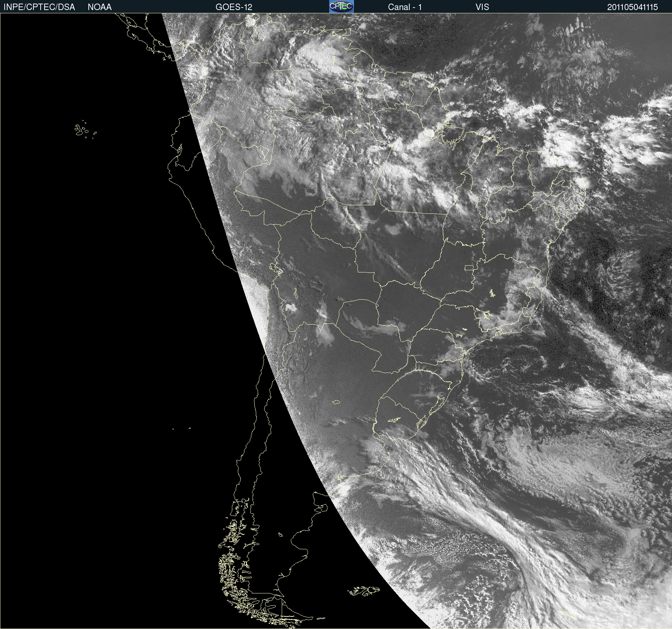Screen dimensions: 672x629
Task: Click the NOAA label in the header
Action: pyautogui.click(x=100, y=7)
